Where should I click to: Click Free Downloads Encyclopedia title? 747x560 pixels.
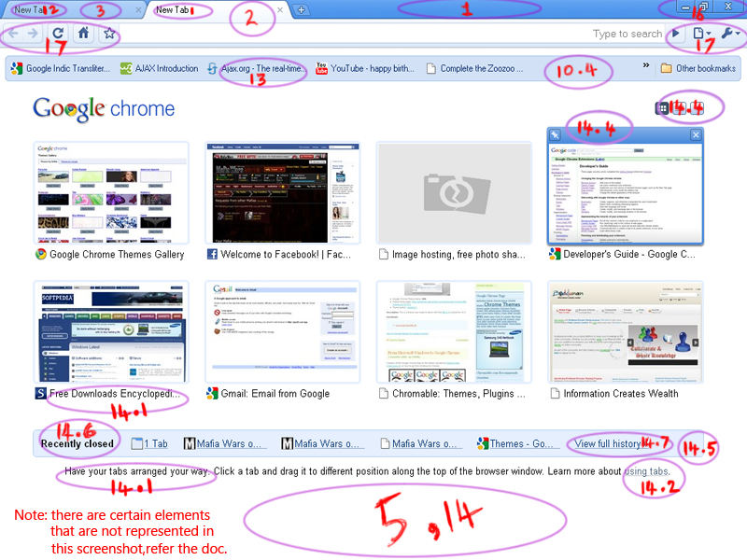click(x=115, y=393)
